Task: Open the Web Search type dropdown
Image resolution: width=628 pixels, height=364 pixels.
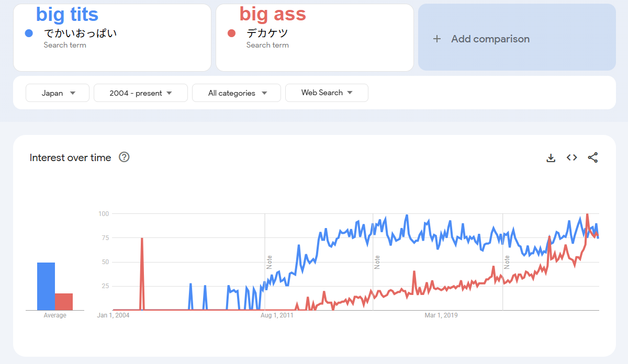Action: click(x=327, y=93)
